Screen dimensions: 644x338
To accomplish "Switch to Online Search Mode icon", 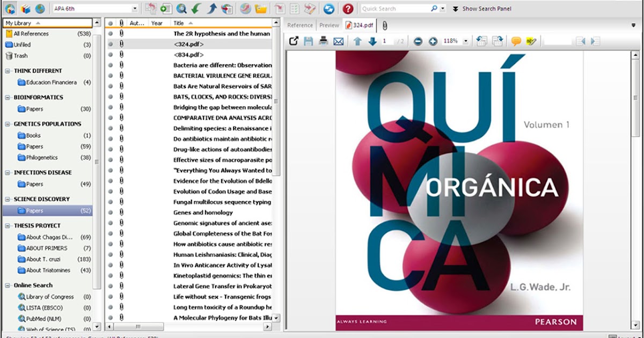I will pos(40,9).
